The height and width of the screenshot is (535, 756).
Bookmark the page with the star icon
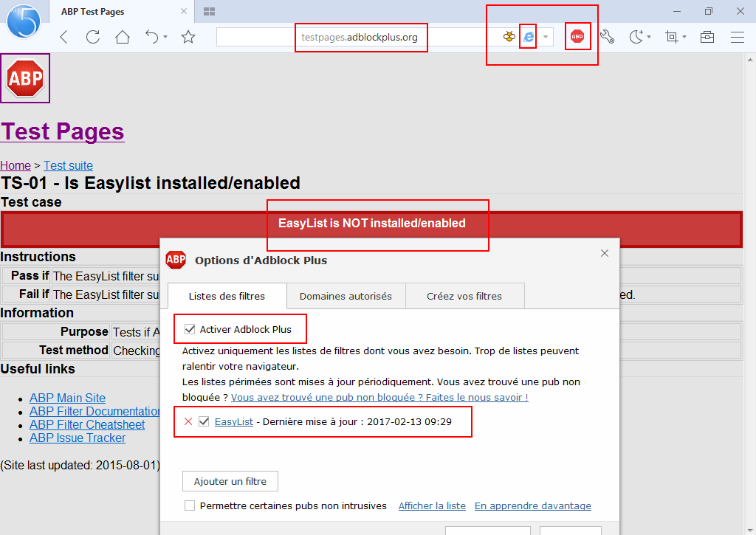188,37
